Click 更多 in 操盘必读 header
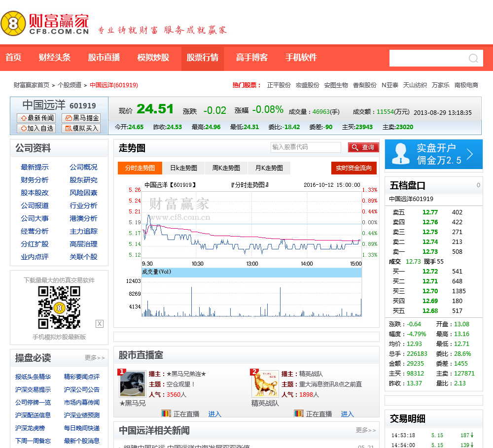Screen dimensions: 493x448 [94, 357]
